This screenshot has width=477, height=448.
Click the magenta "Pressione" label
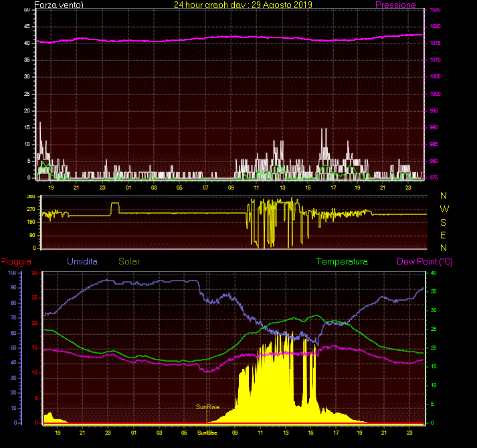pos(395,5)
